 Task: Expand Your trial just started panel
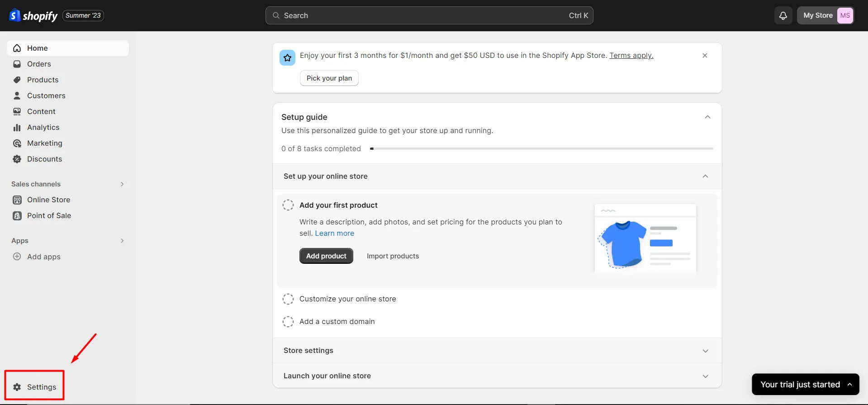coord(806,384)
